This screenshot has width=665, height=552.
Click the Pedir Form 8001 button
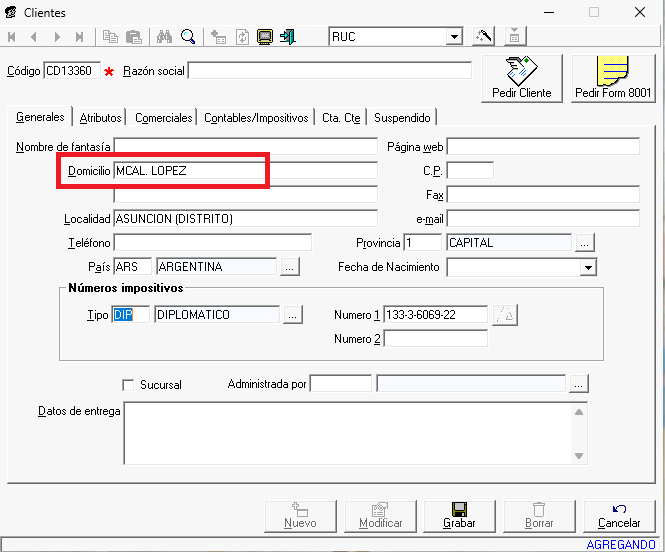click(x=613, y=78)
